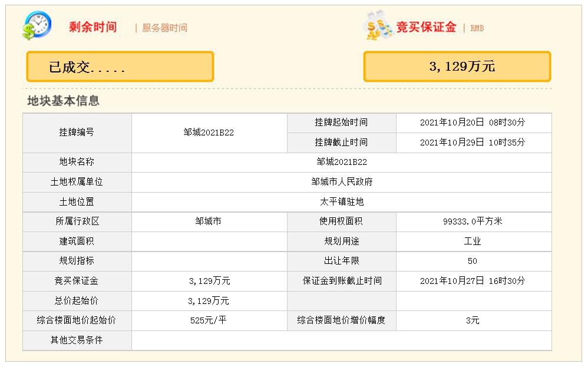
Task: Select the 地块基本信息 section title
Action: pos(64,101)
